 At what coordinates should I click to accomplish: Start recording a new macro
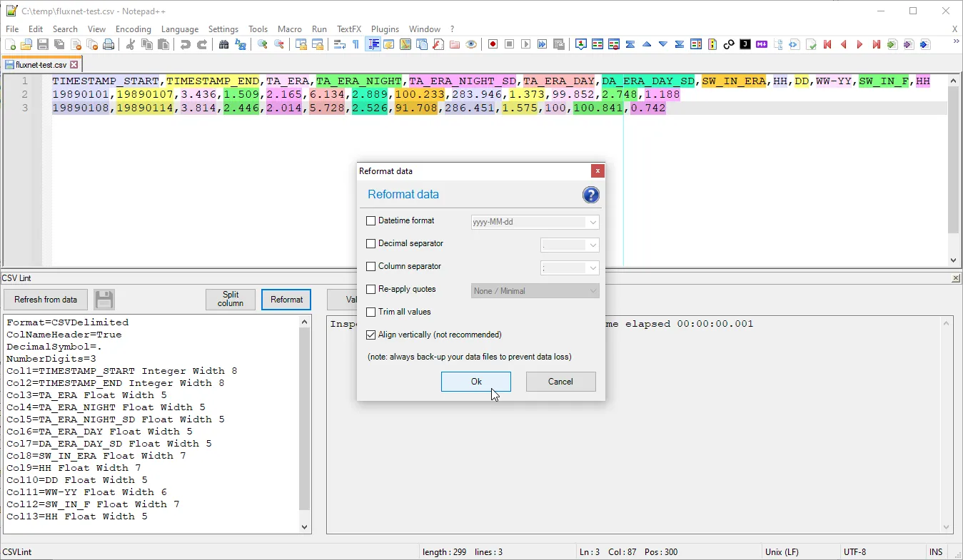(x=493, y=44)
